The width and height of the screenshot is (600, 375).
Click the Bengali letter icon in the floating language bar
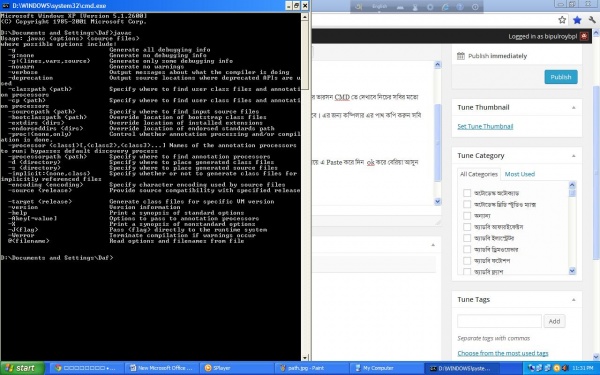359,7
